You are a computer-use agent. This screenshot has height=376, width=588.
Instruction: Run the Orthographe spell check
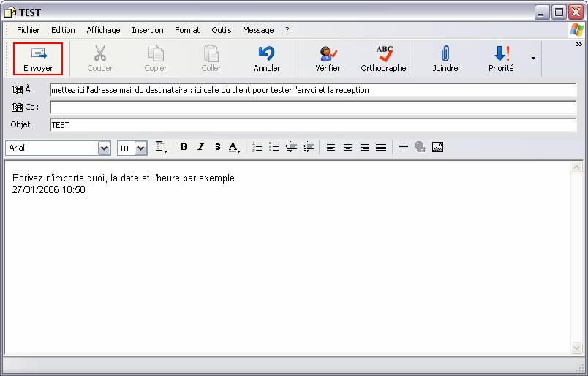(x=383, y=59)
